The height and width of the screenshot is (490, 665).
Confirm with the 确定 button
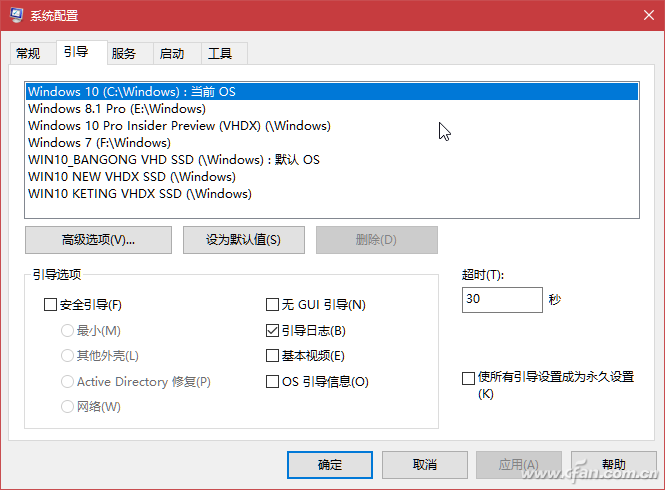[330, 465]
